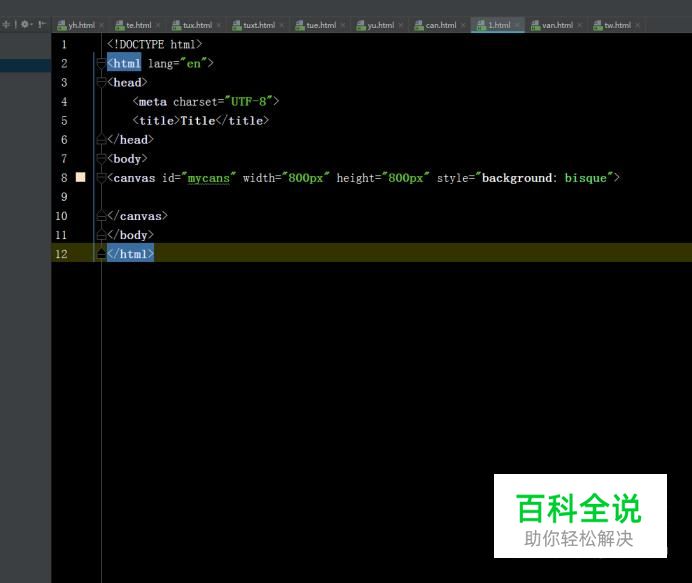This screenshot has height=583, width=692.
Task: Close the tw.html tab
Action: tap(638, 25)
